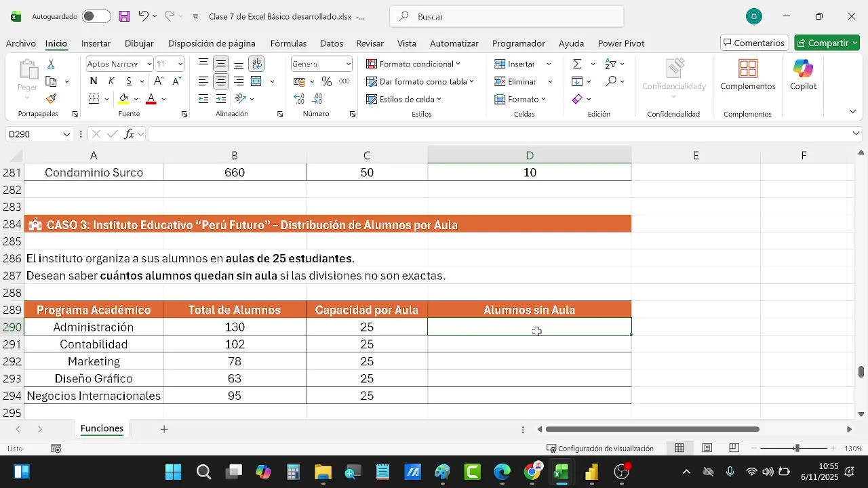Decrease font size with the smaller A icon
Screen dimensions: 868x488
177,81
